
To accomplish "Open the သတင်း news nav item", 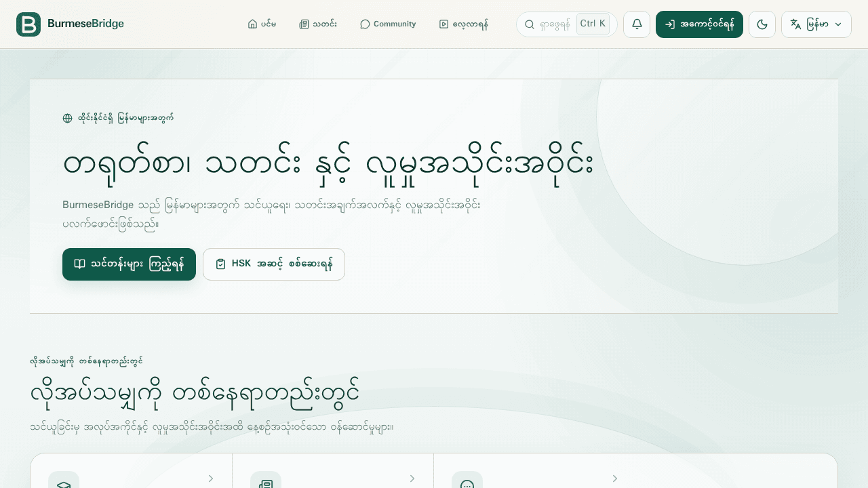I will tap(318, 24).
